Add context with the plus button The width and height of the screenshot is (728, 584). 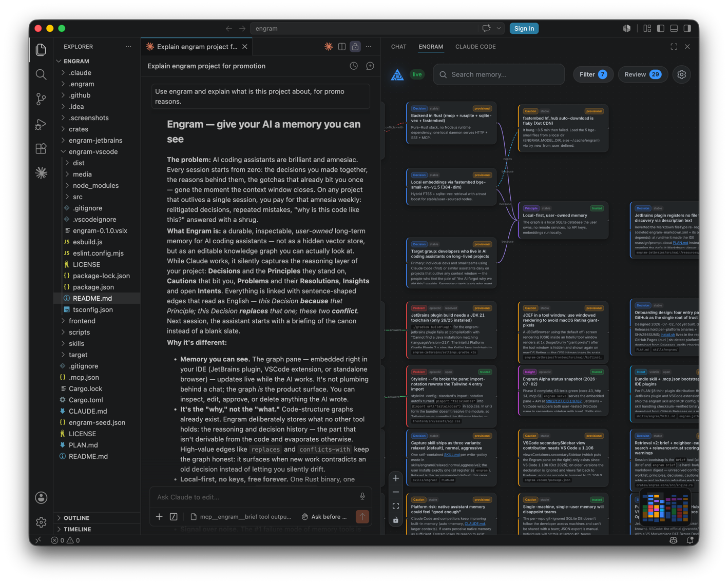point(159,517)
